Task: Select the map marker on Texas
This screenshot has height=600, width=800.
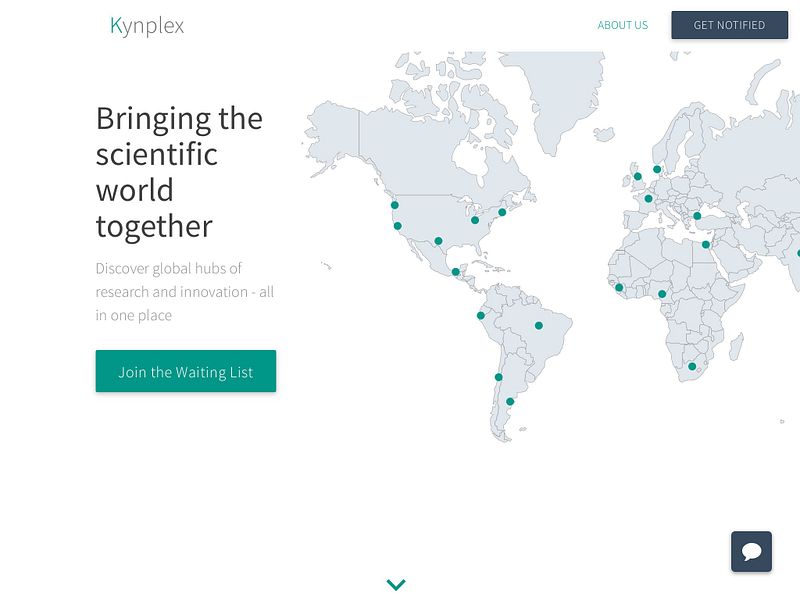Action: tap(438, 241)
